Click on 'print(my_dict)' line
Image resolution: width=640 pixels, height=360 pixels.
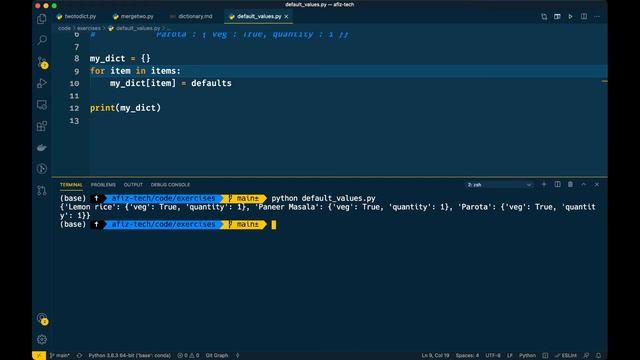tap(125, 108)
